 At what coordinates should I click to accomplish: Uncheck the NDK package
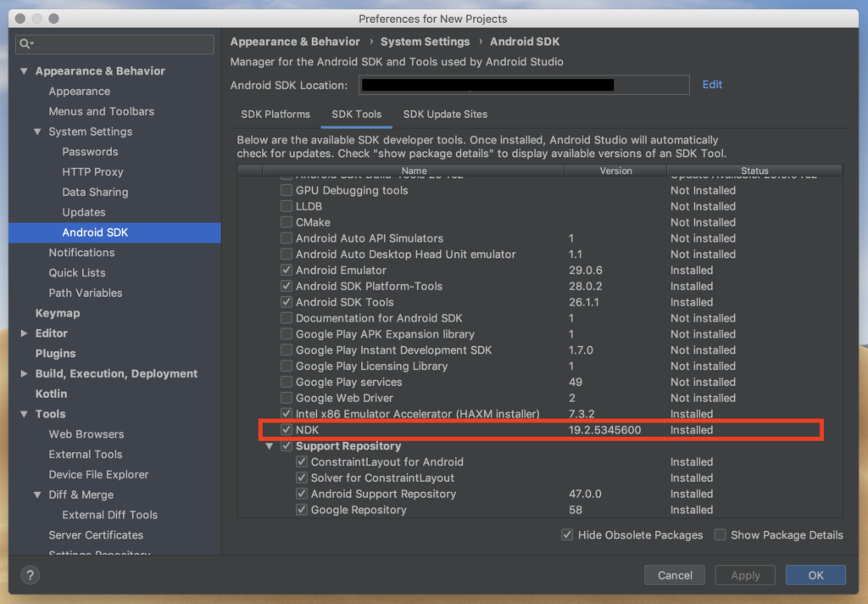coord(287,430)
